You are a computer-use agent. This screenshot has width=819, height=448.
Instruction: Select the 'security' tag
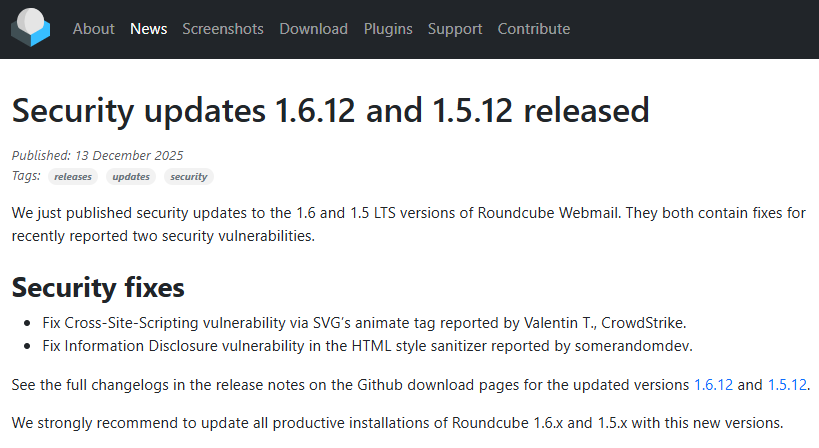[189, 177]
